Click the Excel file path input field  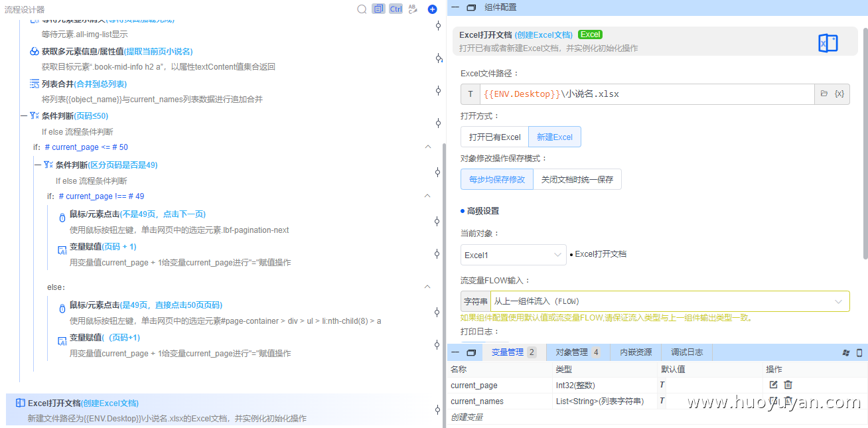647,94
